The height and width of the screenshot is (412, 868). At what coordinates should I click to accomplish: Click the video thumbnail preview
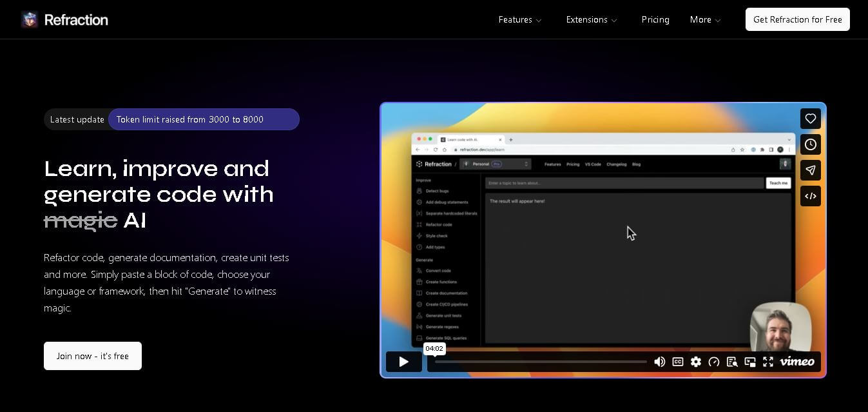click(603, 240)
